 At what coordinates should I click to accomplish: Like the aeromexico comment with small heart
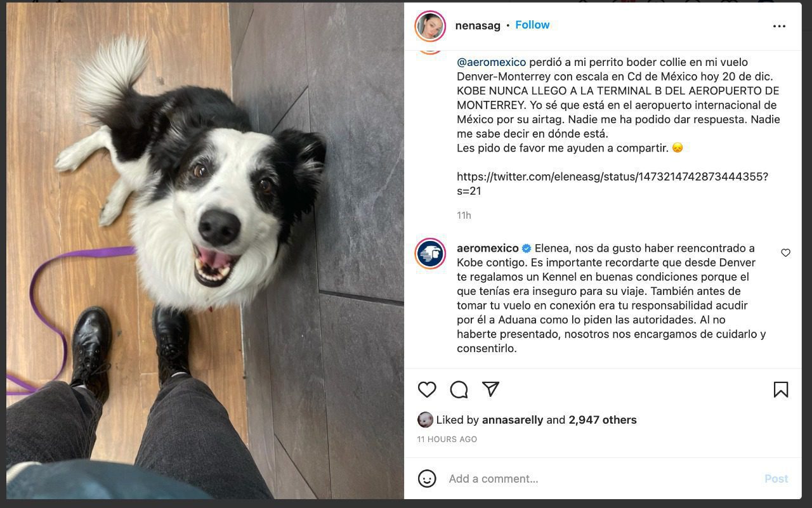785,253
